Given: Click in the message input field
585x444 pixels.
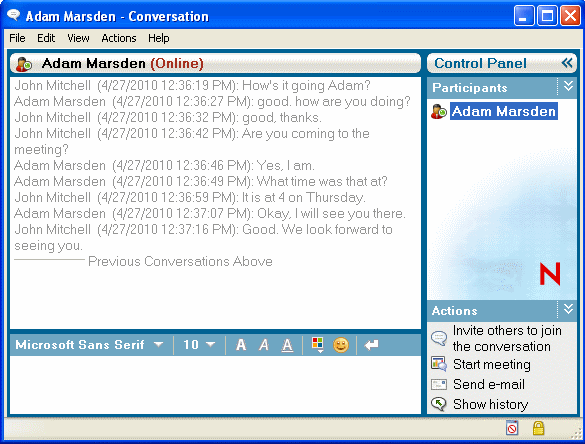Looking at the screenshot, I should tap(215, 384).
